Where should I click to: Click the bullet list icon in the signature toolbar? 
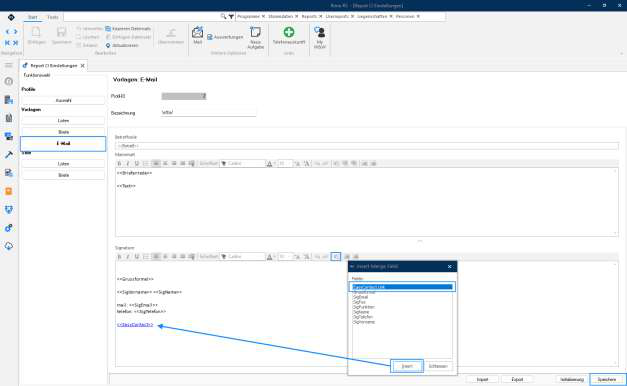pos(146,256)
